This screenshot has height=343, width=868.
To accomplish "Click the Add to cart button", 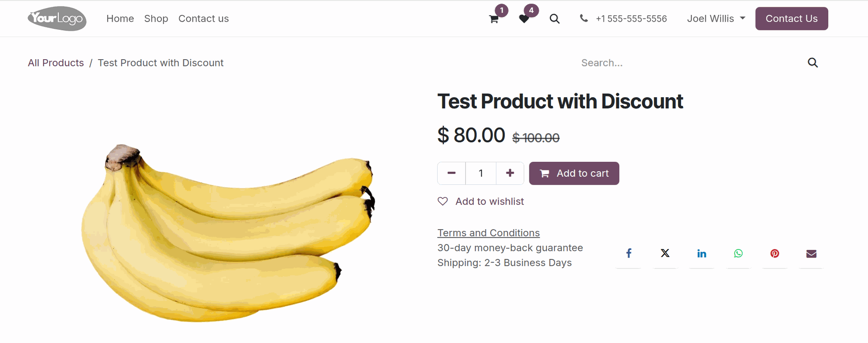I will [x=574, y=173].
